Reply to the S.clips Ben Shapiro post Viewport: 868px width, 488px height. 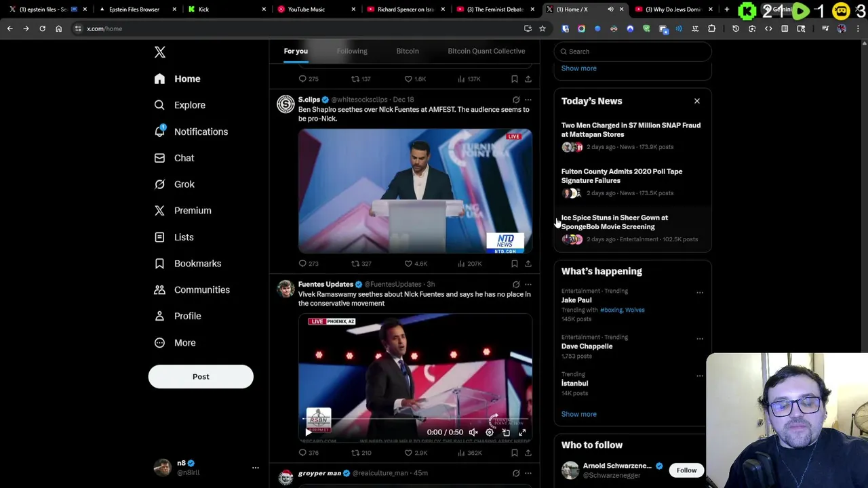(x=309, y=264)
